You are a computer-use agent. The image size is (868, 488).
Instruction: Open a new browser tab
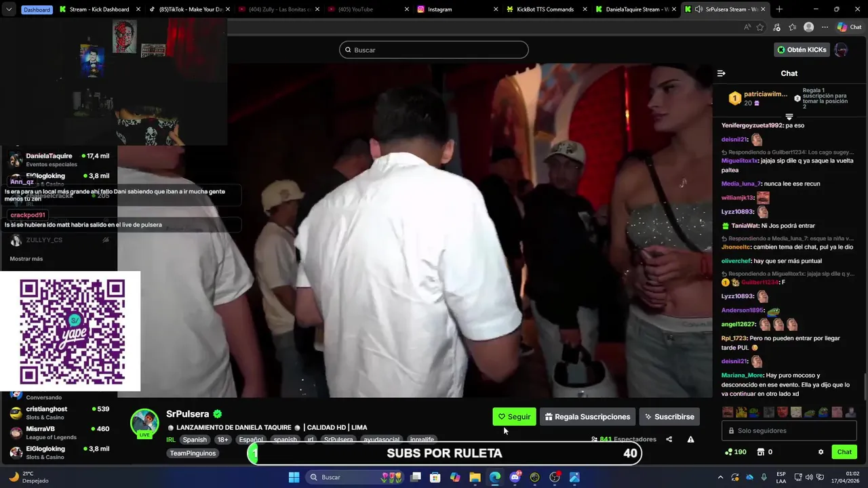tap(779, 9)
